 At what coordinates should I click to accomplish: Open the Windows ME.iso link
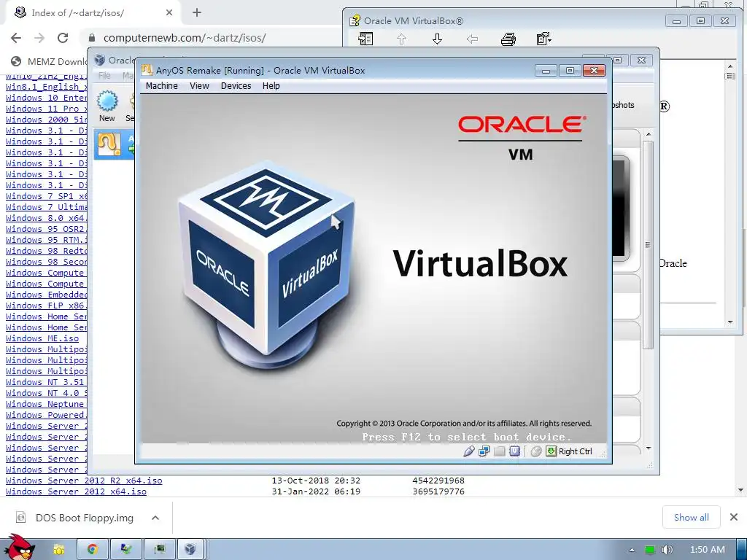(42, 338)
